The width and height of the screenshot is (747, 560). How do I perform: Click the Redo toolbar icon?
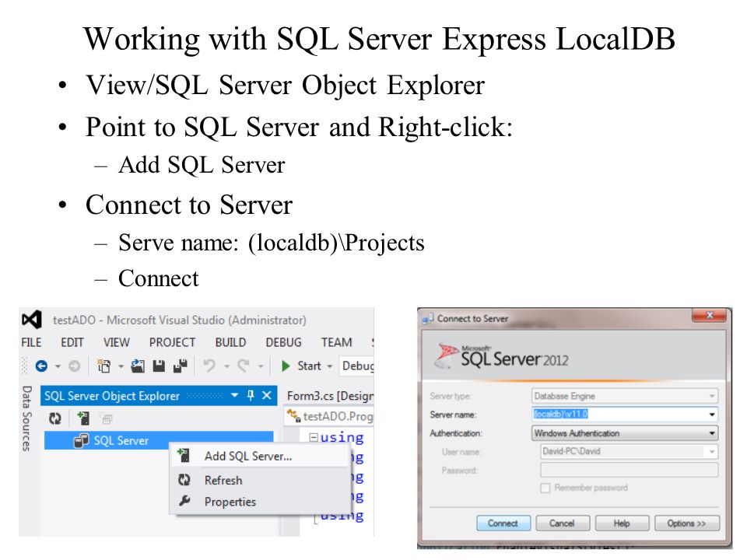pos(244,366)
